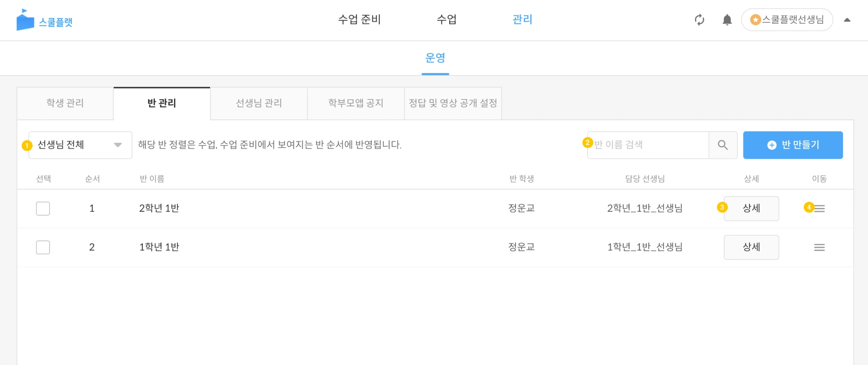Open the 학부모앱 공지 tab

click(x=356, y=103)
